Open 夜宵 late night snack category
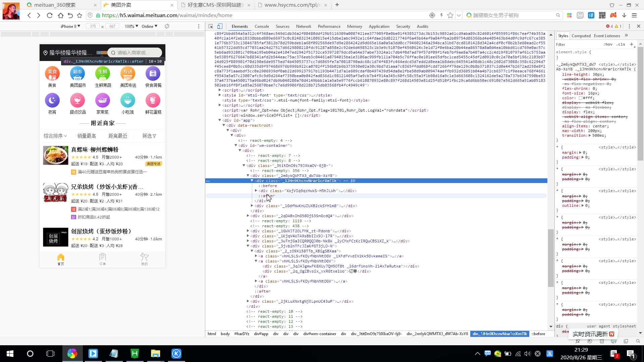The height and width of the screenshot is (362, 644). [x=52, y=104]
